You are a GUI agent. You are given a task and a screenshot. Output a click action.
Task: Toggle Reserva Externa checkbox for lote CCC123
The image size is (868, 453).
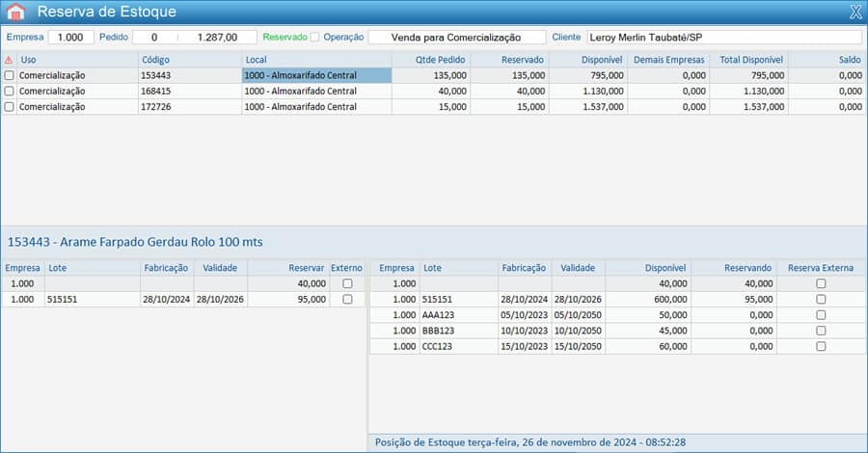(x=821, y=346)
